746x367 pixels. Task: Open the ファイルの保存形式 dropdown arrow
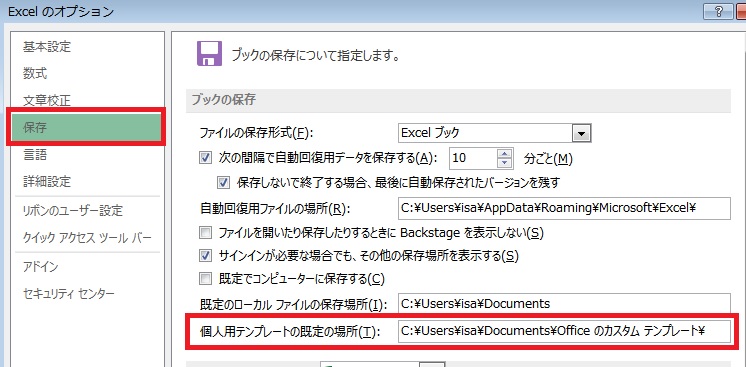581,133
